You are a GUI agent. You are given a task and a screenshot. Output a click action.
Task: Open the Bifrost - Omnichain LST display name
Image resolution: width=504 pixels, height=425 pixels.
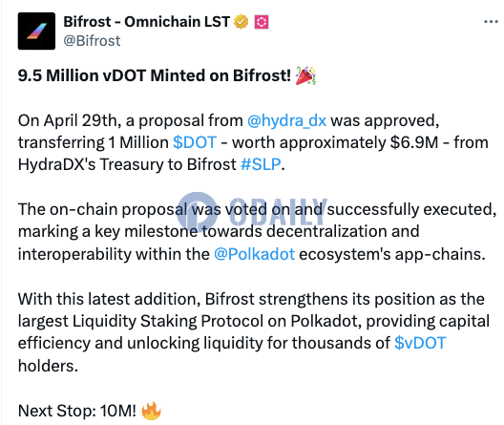click(146, 22)
